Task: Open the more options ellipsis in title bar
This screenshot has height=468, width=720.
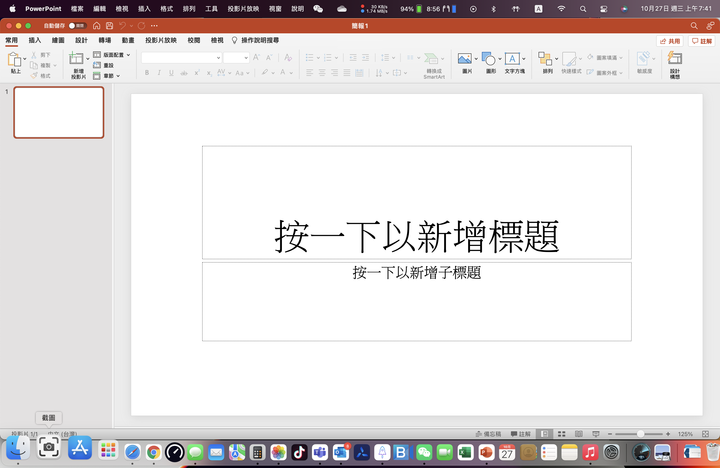Action: tap(154, 26)
